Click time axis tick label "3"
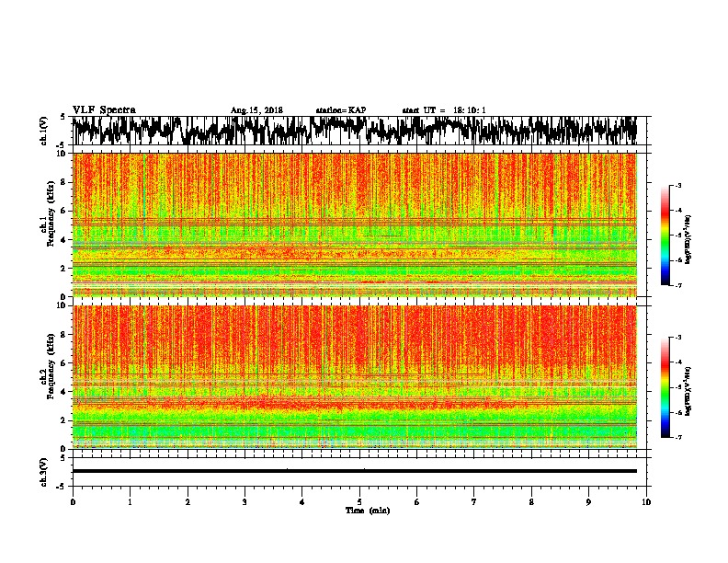The width and height of the screenshot is (728, 563). point(245,502)
